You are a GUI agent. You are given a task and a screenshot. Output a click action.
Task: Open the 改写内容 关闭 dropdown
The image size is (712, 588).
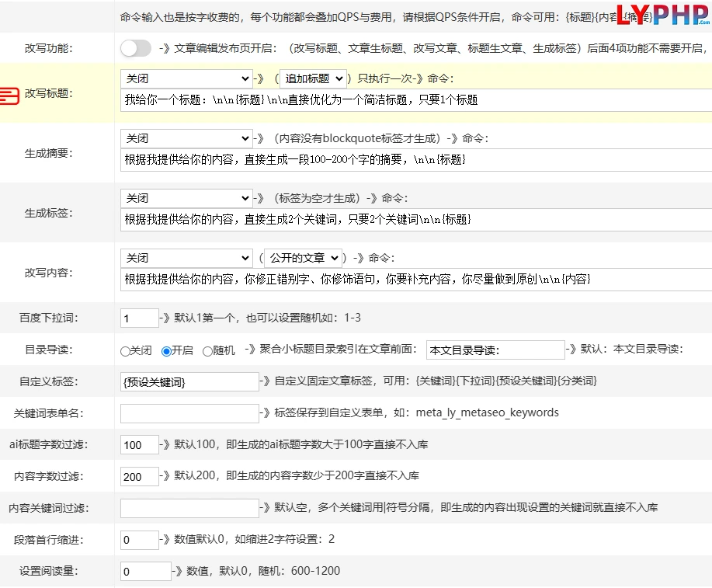[186, 258]
